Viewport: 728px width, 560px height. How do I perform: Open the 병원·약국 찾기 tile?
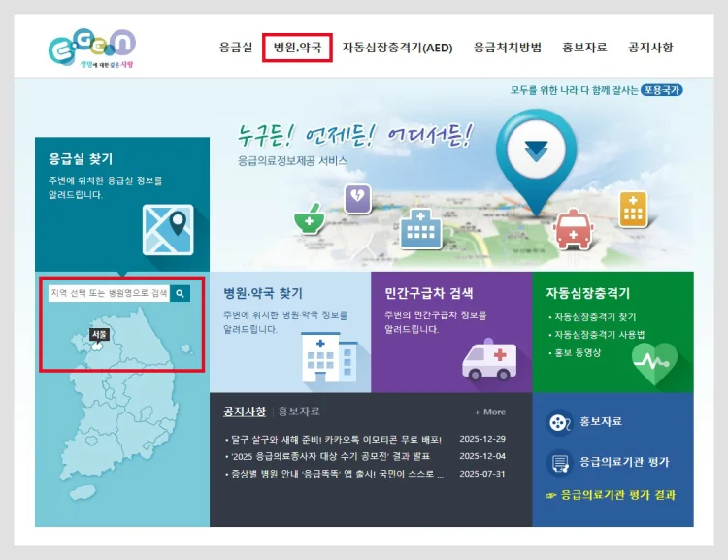coord(290,332)
